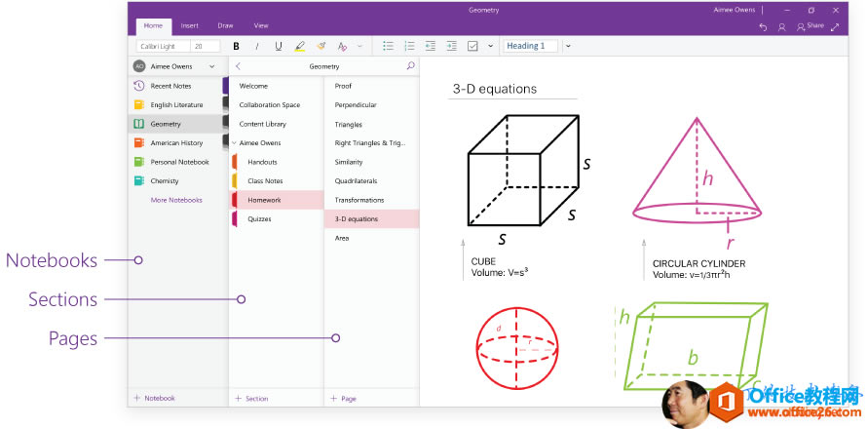The height and width of the screenshot is (429, 868).
Task: Click the text highlighter icon
Action: click(x=300, y=46)
